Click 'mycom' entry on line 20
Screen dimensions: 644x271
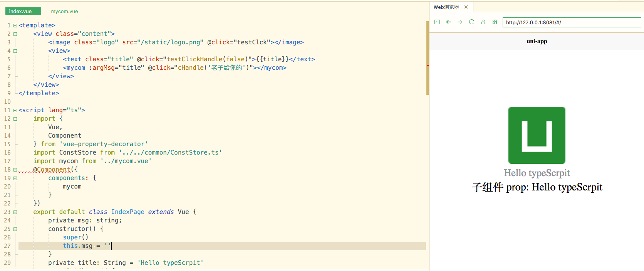[72, 186]
